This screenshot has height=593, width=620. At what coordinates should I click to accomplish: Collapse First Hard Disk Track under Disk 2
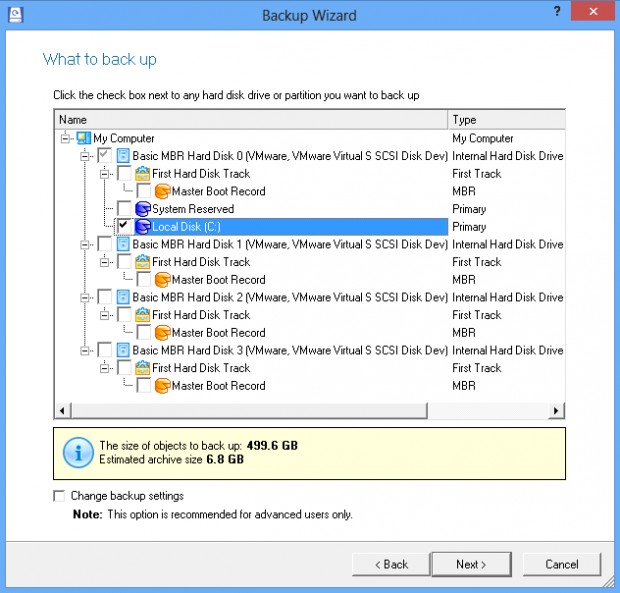point(104,315)
